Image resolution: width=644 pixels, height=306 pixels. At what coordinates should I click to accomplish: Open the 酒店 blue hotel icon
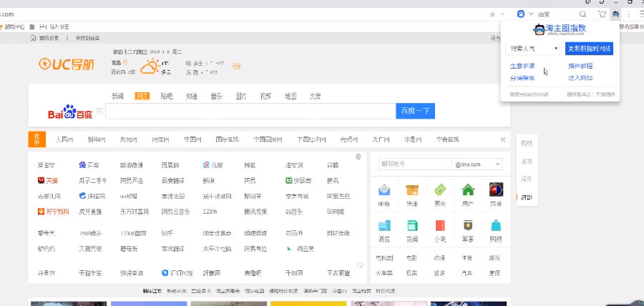384,226
